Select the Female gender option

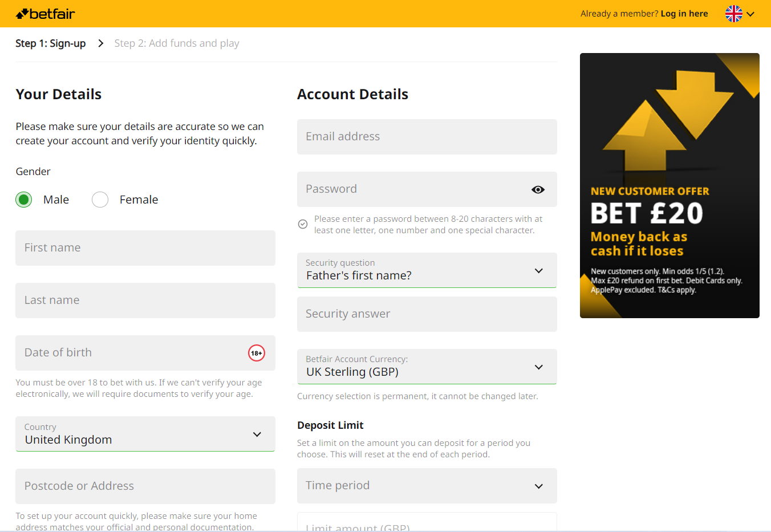tap(100, 200)
